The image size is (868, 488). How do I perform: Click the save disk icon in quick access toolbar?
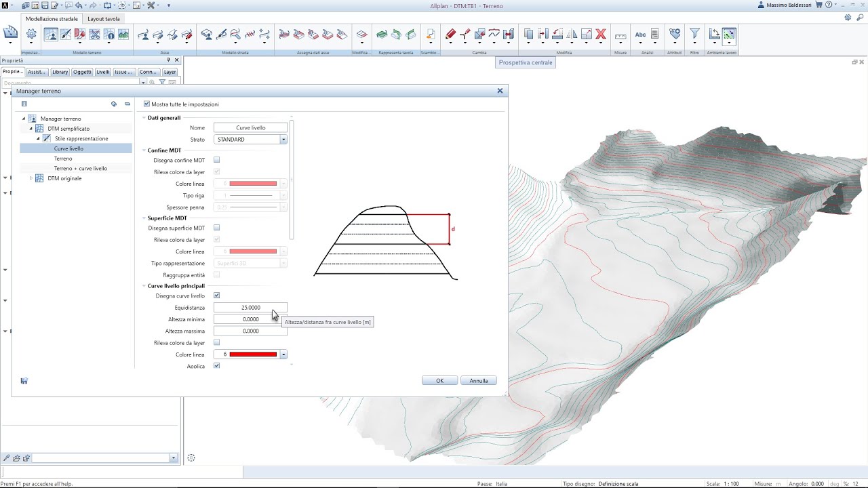45,5
